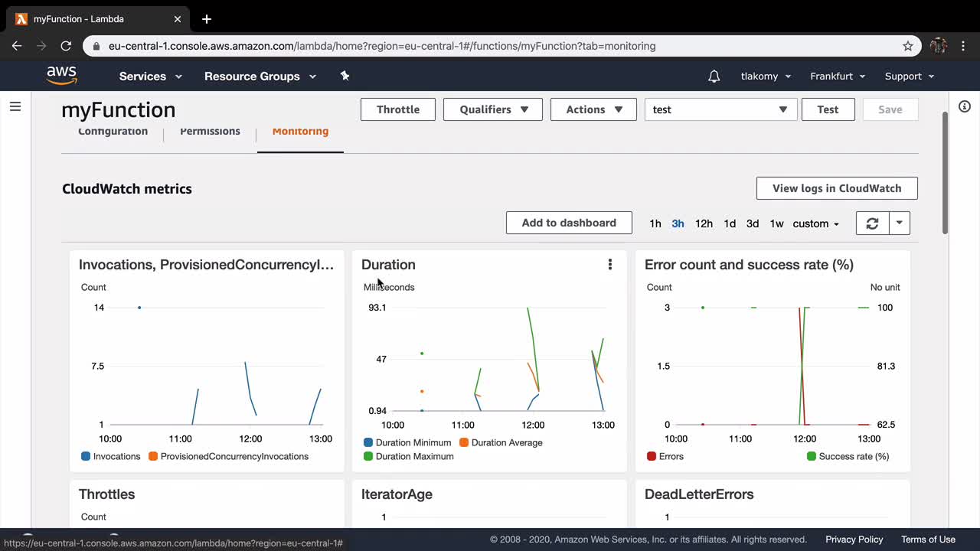Click the Throttles widget title
Viewport: 980px width, 551px height.
[107, 494]
